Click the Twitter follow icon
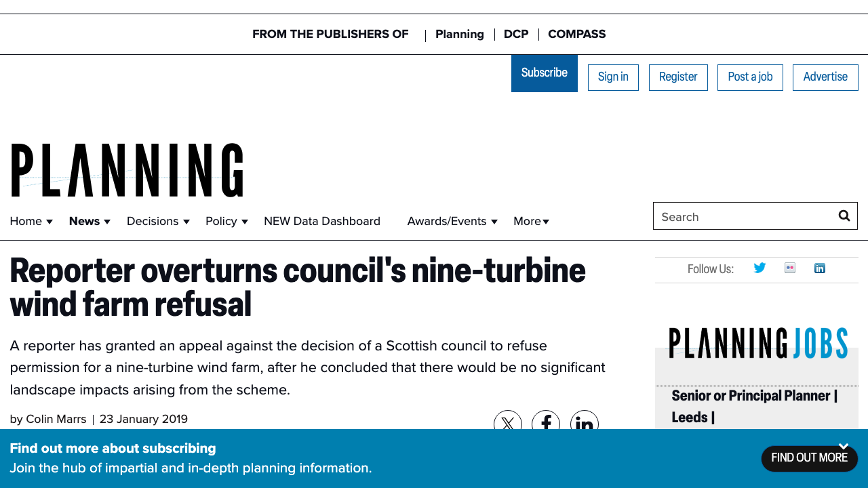Screen dimensions: 868x488 coord(759,268)
